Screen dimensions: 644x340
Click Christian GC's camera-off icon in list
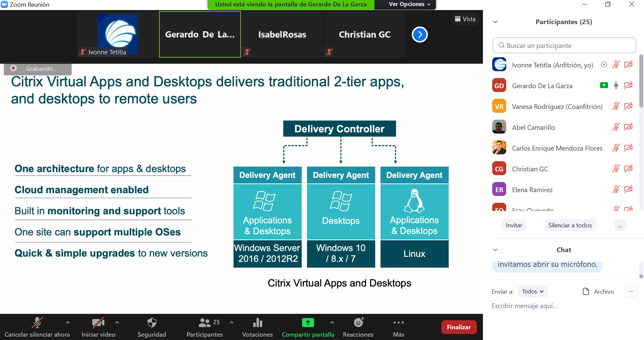pos(628,169)
